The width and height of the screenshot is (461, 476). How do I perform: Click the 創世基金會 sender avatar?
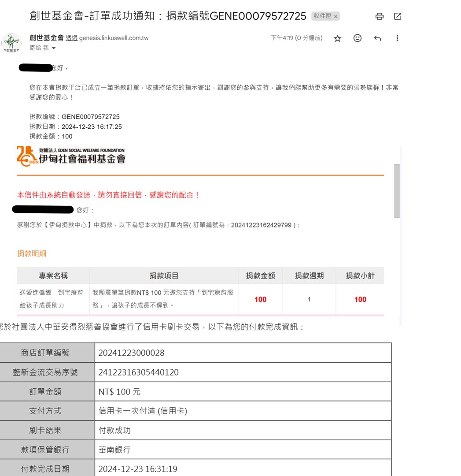[11, 43]
